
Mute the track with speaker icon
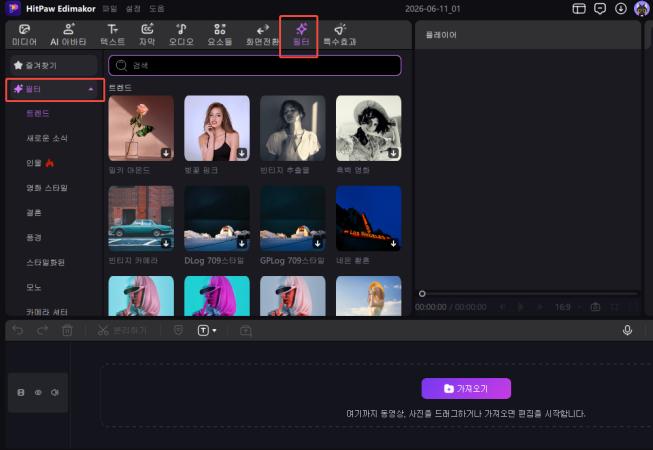(55, 393)
